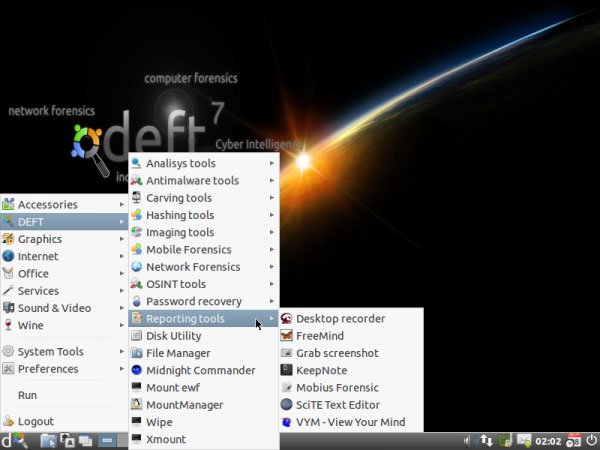Image resolution: width=600 pixels, height=450 pixels.
Task: Launch File Manager via its icon
Action: pyautogui.click(x=136, y=353)
